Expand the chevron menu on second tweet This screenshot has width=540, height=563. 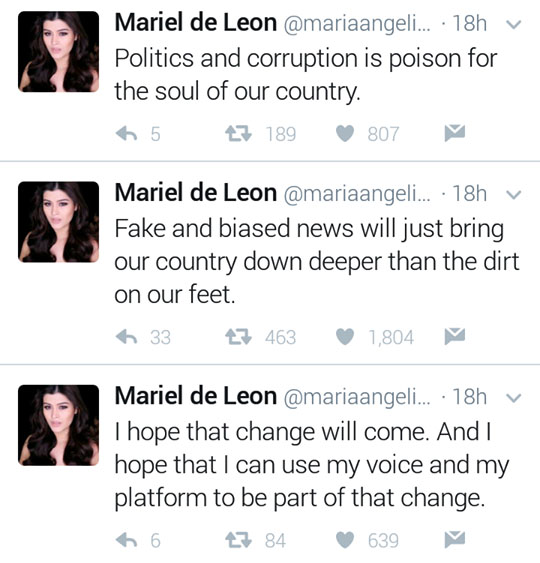513,195
